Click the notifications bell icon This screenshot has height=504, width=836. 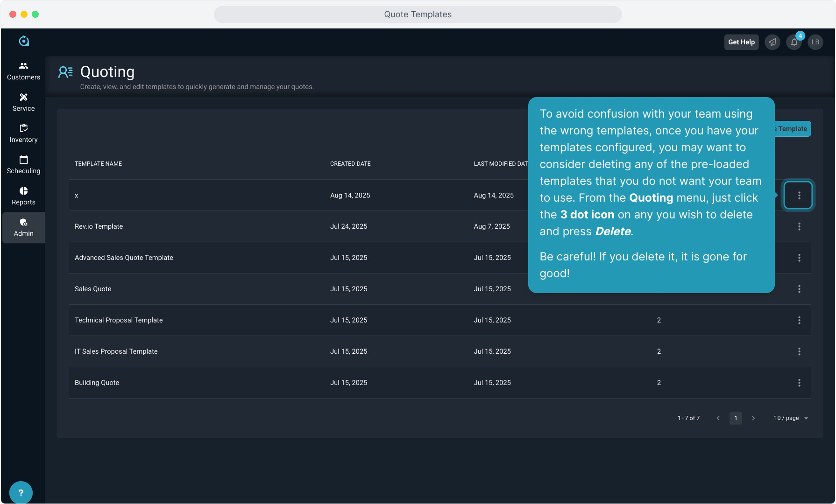[x=794, y=42]
